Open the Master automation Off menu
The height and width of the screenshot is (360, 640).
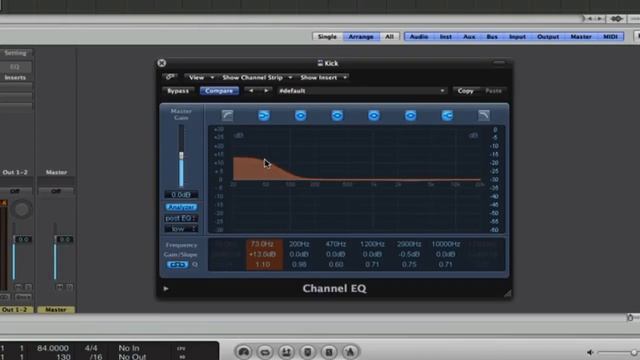click(56, 191)
